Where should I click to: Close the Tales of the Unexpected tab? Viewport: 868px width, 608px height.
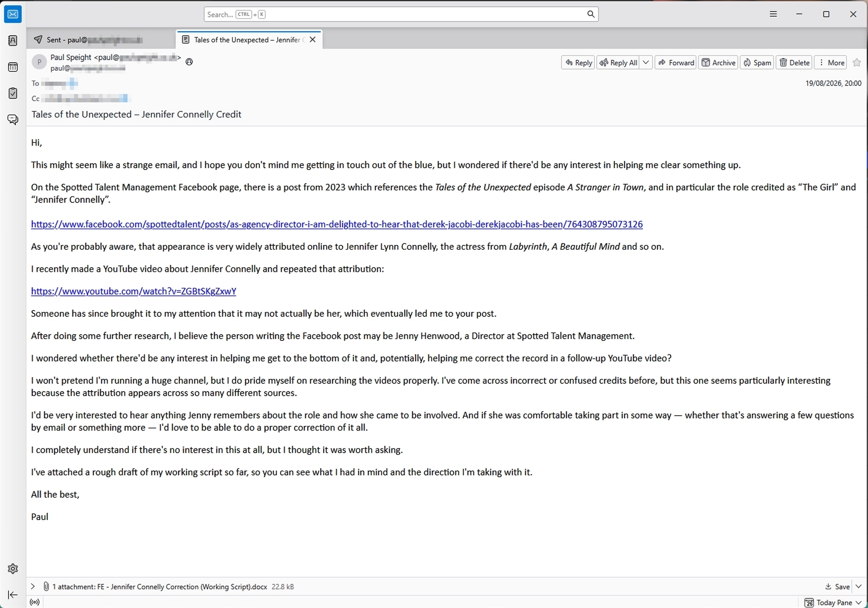(x=312, y=40)
